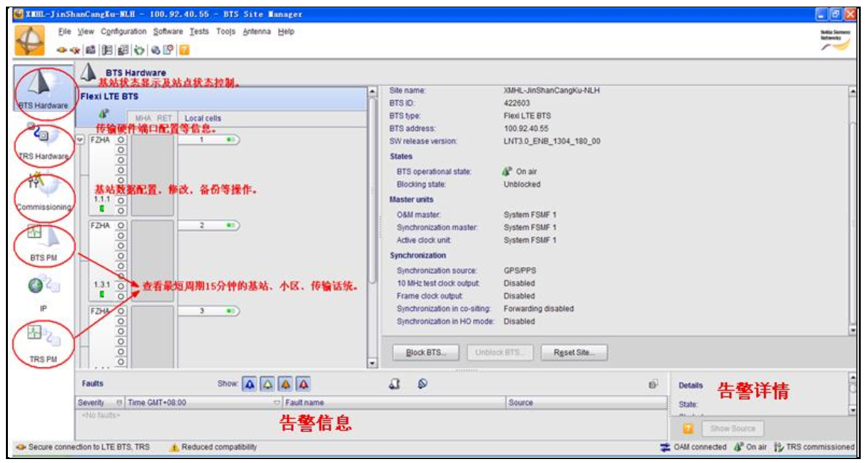The width and height of the screenshot is (868, 463).
Task: Open the sort arrow on Time GMT+08:00 column
Action: tap(277, 402)
